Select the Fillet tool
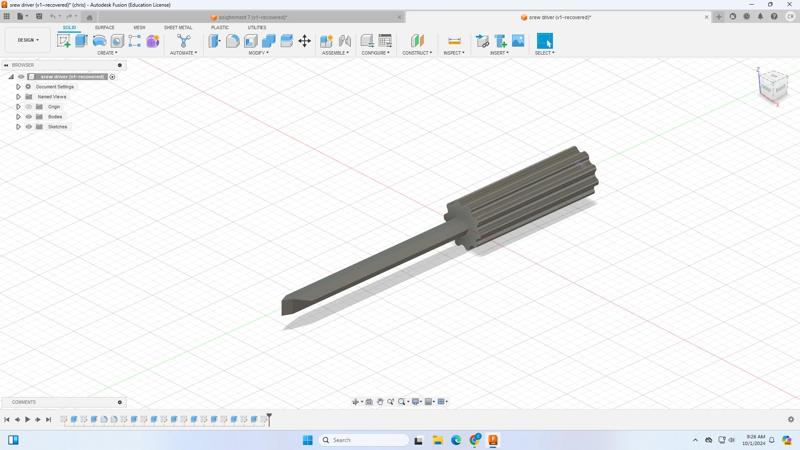Viewport: 800px width, 450px height. tap(233, 41)
